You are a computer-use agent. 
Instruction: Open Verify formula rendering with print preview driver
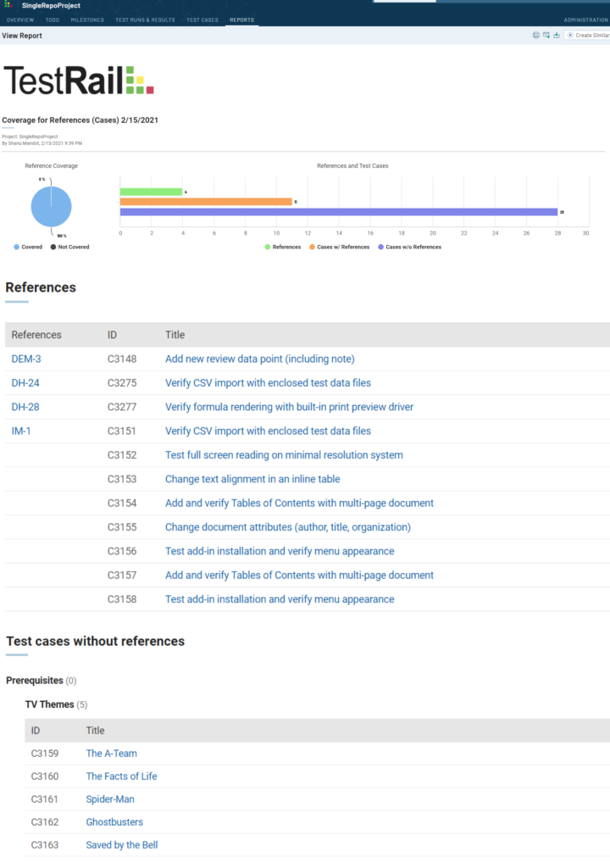pyautogui.click(x=289, y=407)
